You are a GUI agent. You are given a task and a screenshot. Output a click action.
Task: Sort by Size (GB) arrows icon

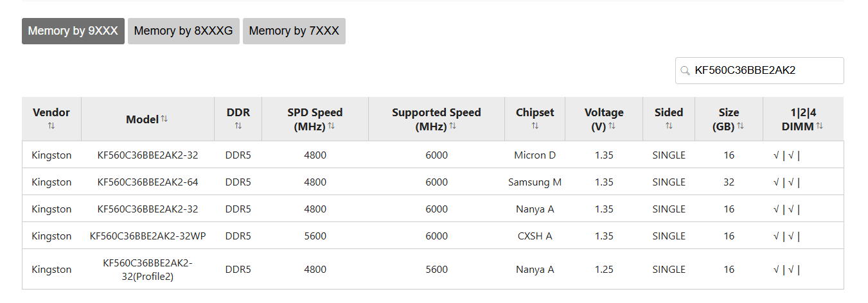pyautogui.click(x=740, y=126)
